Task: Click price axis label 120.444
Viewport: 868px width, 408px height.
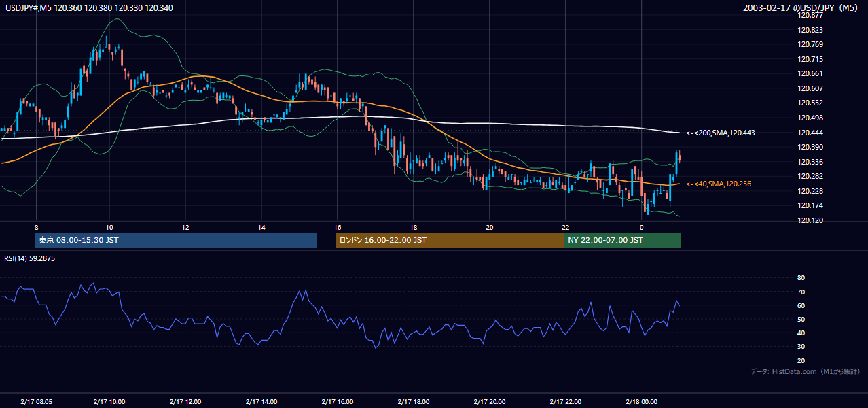Action: [x=810, y=133]
